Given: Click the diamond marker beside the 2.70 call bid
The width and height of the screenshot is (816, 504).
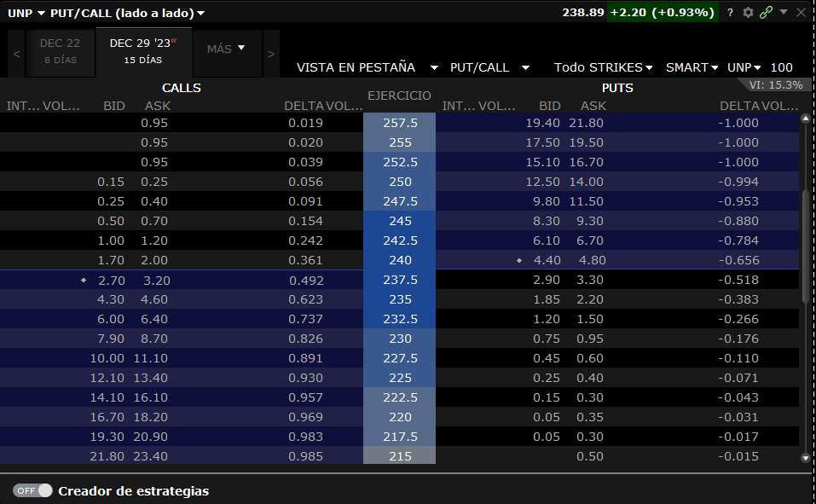Looking at the screenshot, I should click(x=82, y=279).
